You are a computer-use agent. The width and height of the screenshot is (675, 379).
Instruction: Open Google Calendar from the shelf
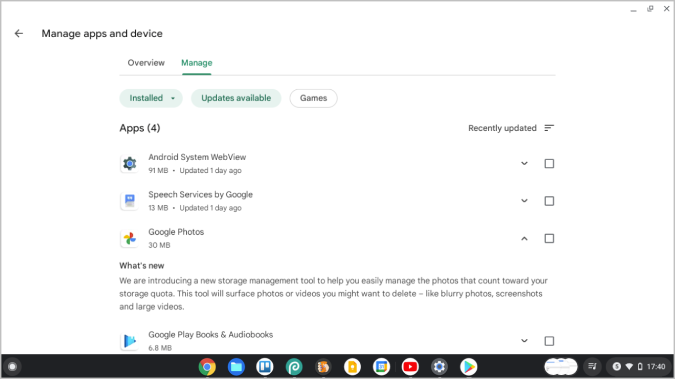coord(381,367)
